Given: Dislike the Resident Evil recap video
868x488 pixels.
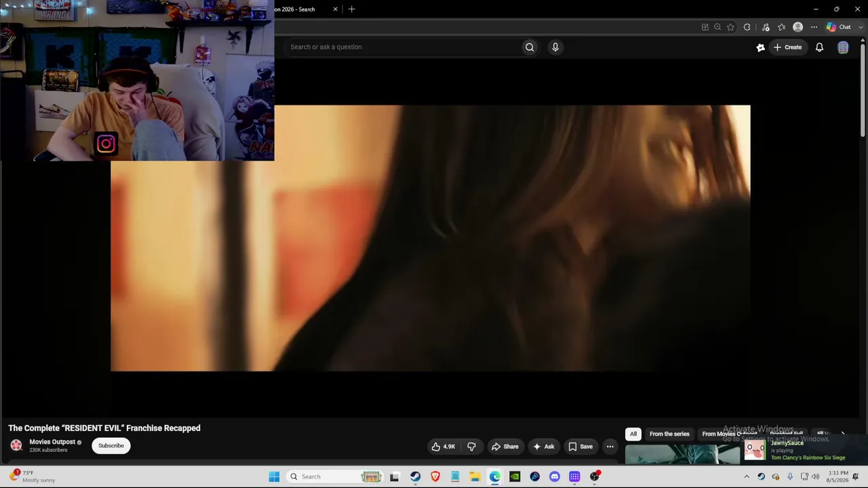Looking at the screenshot, I should 471,447.
